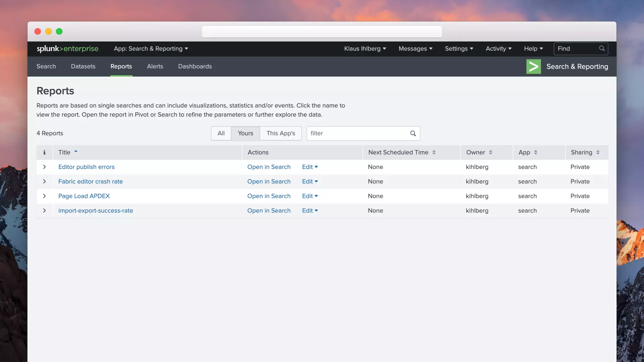
Task: Open the App: Search & Reporting dropdown
Action: pos(151,49)
